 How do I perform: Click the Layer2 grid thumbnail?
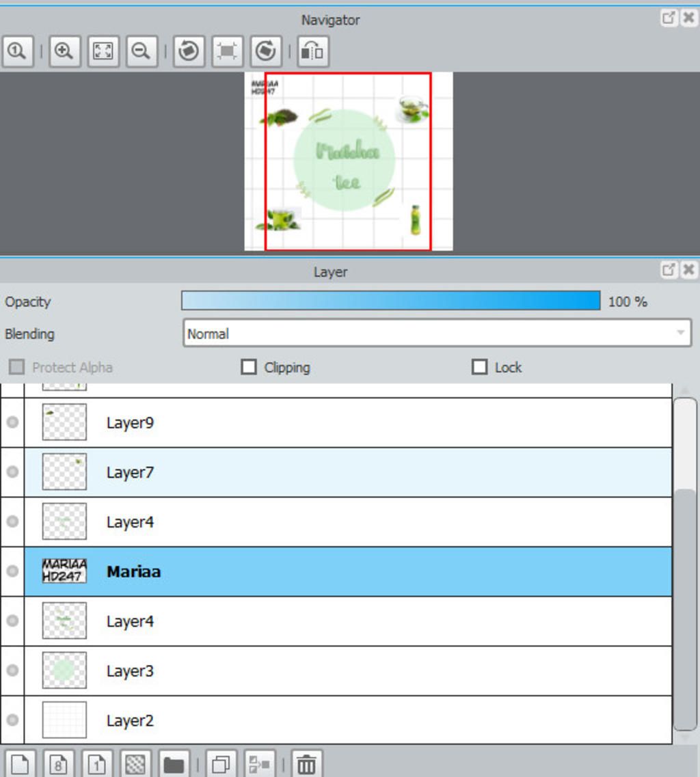(x=64, y=720)
